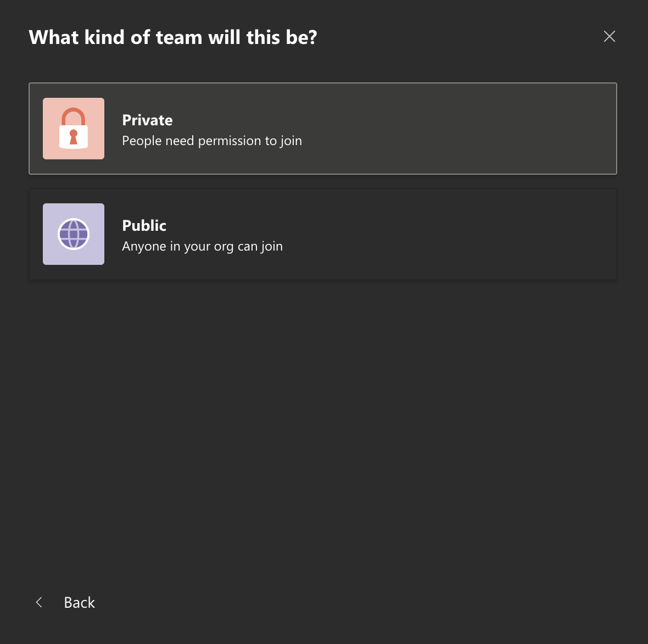
Task: Close the team type dialog
Action: [x=609, y=36]
